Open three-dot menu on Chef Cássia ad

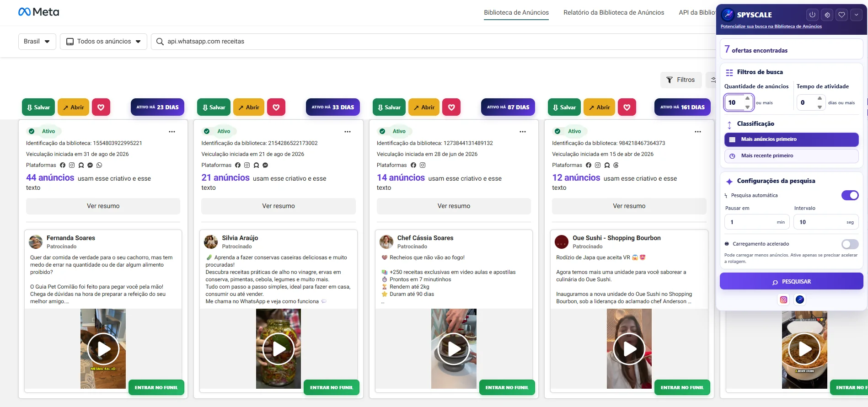(523, 132)
